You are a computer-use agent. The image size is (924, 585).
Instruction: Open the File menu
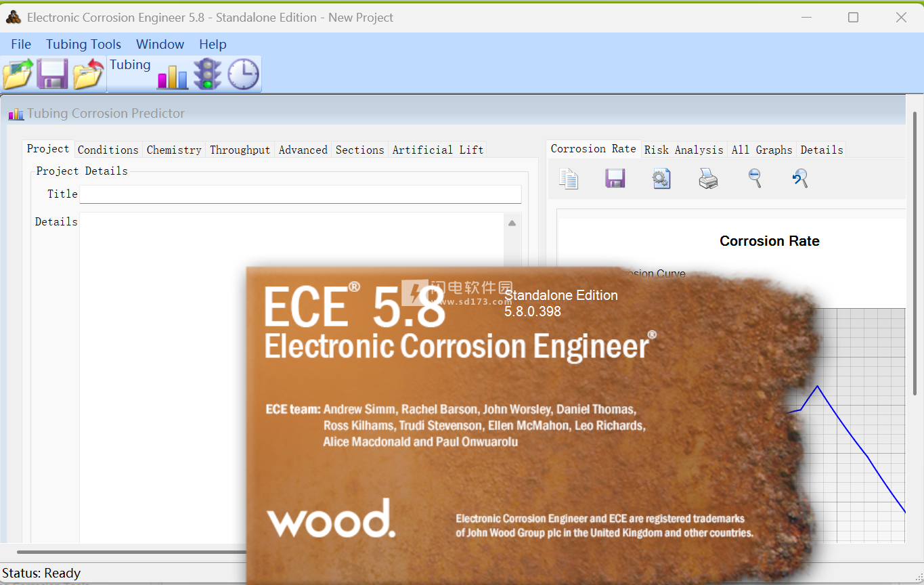tap(21, 44)
